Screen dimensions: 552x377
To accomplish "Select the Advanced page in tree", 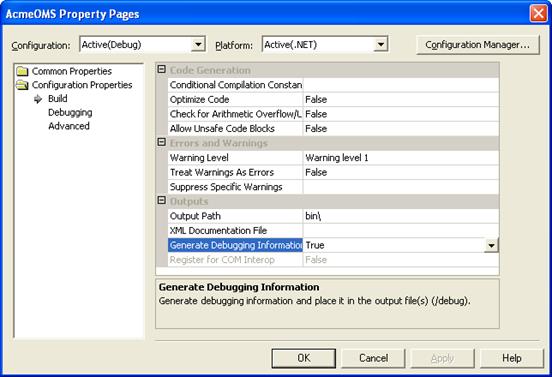I will click(x=69, y=126).
